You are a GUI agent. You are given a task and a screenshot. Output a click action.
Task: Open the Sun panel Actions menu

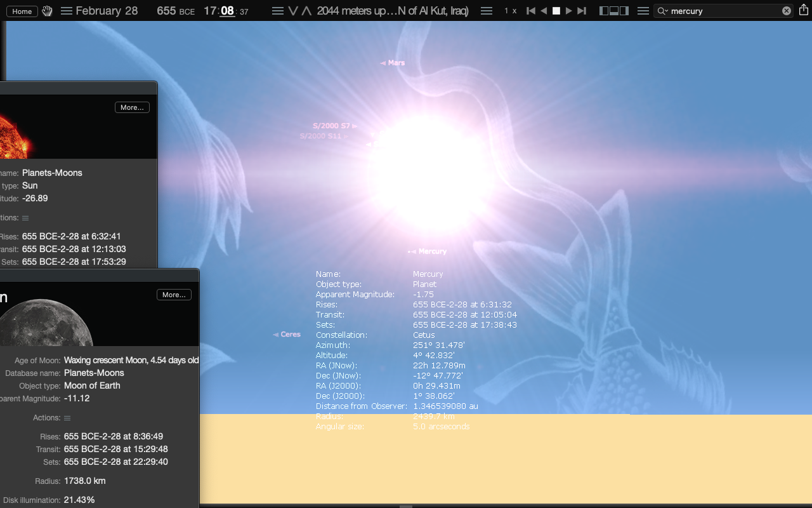click(25, 218)
